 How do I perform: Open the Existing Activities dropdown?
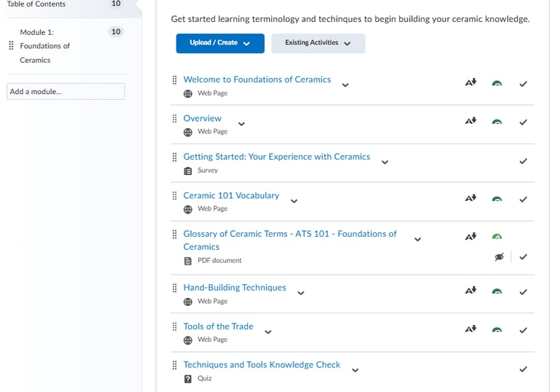click(318, 43)
